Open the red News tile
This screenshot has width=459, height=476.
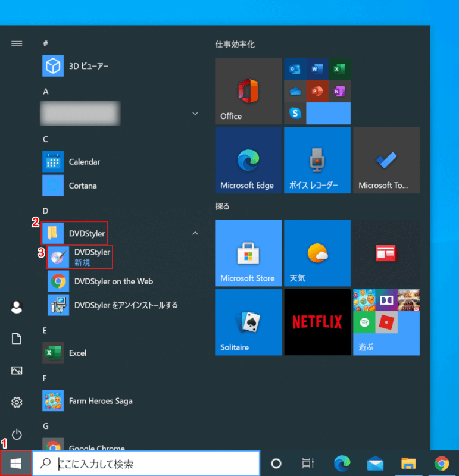tap(386, 253)
